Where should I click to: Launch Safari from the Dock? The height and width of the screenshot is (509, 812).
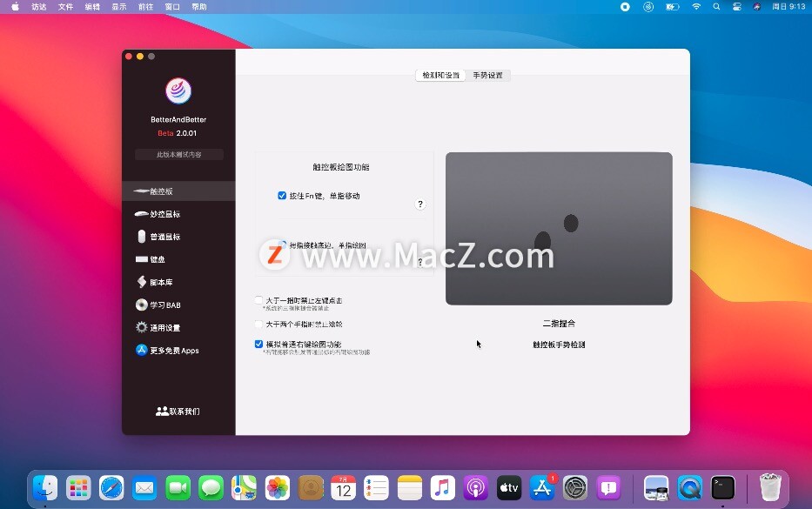coord(111,488)
